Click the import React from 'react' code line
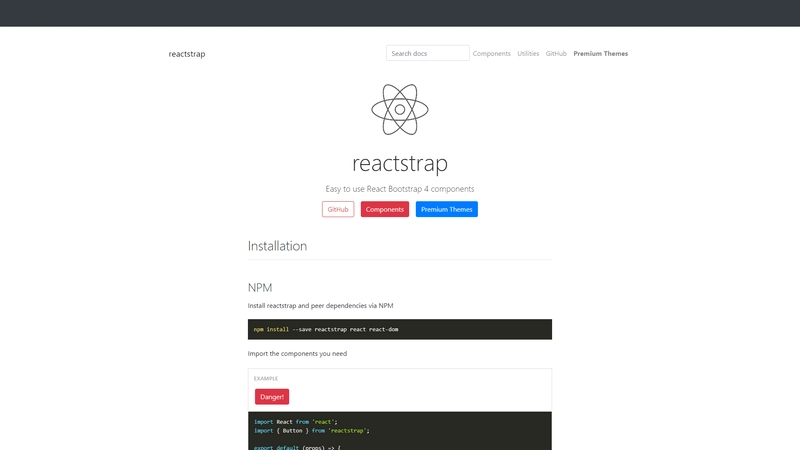 [x=296, y=422]
